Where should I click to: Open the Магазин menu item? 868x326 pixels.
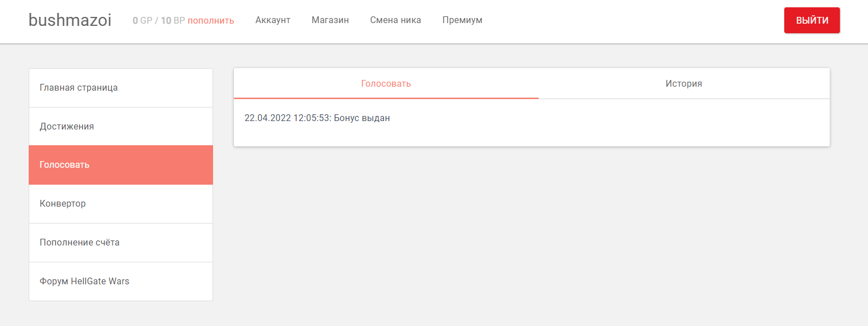[x=330, y=20]
